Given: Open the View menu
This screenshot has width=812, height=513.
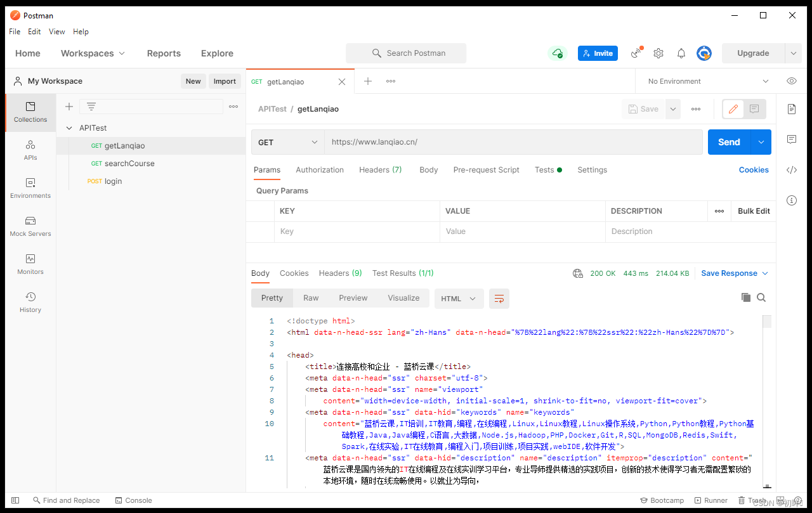Looking at the screenshot, I should click(57, 32).
